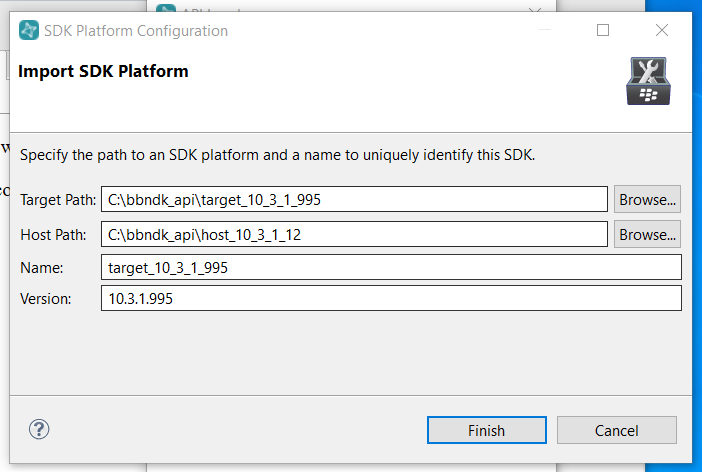Click the "Host Path:" label
This screenshot has height=472, width=702.
point(53,235)
